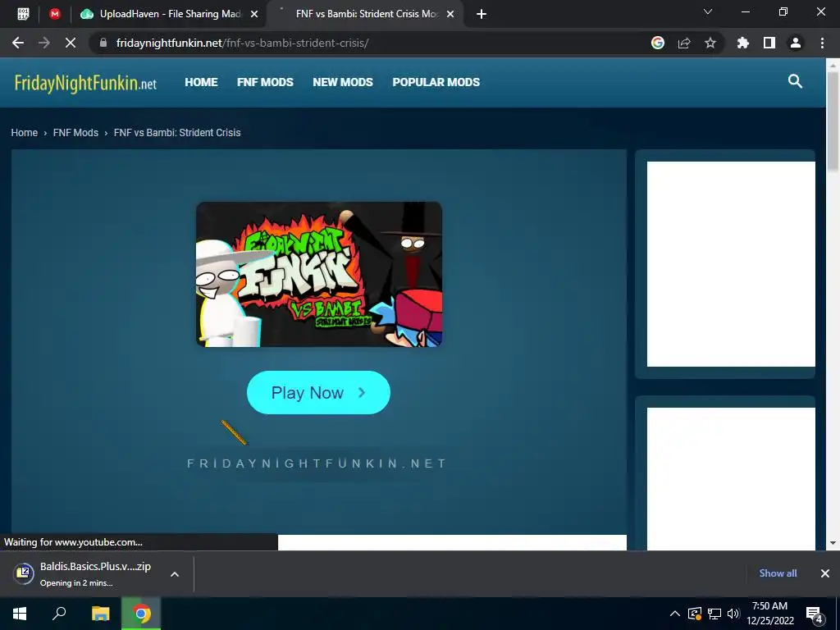Open the Chrome profile avatar
840x630 pixels.
(796, 43)
